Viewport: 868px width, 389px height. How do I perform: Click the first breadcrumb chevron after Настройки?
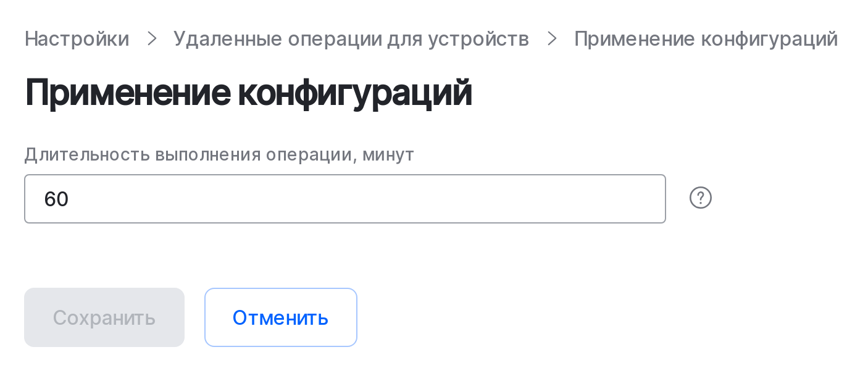tap(152, 39)
